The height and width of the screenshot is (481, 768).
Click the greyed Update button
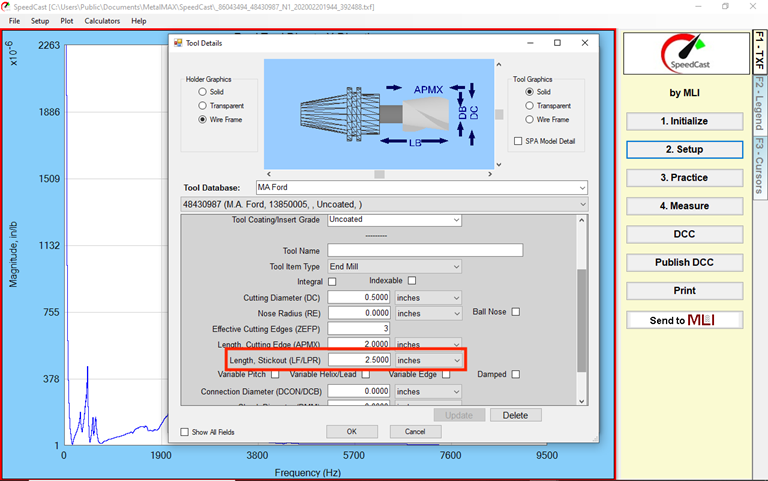click(459, 415)
